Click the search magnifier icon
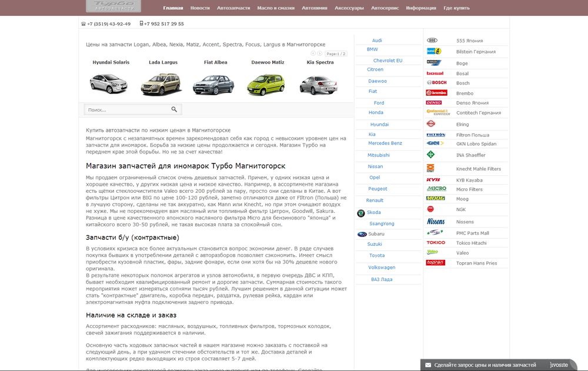The image size is (588, 371). click(174, 109)
